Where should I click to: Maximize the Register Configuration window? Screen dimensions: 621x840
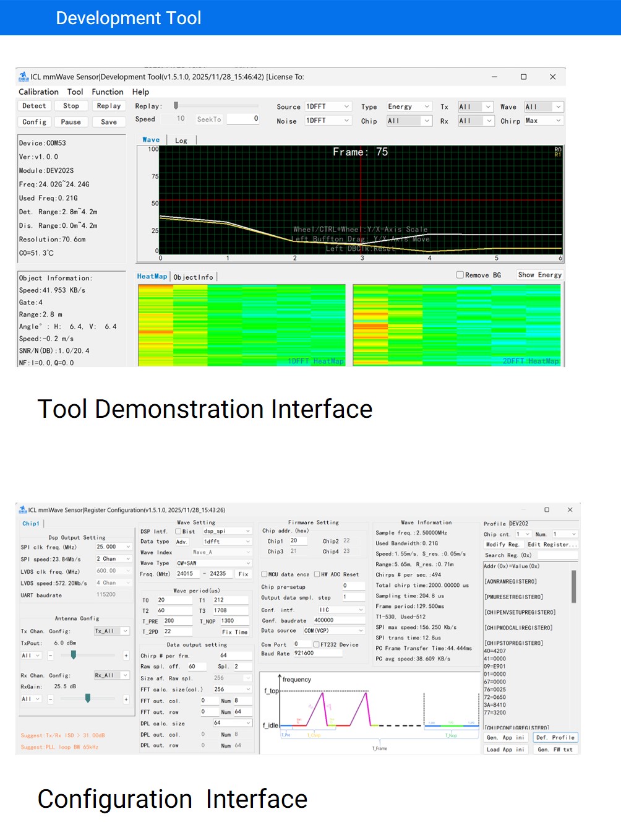coord(547,510)
